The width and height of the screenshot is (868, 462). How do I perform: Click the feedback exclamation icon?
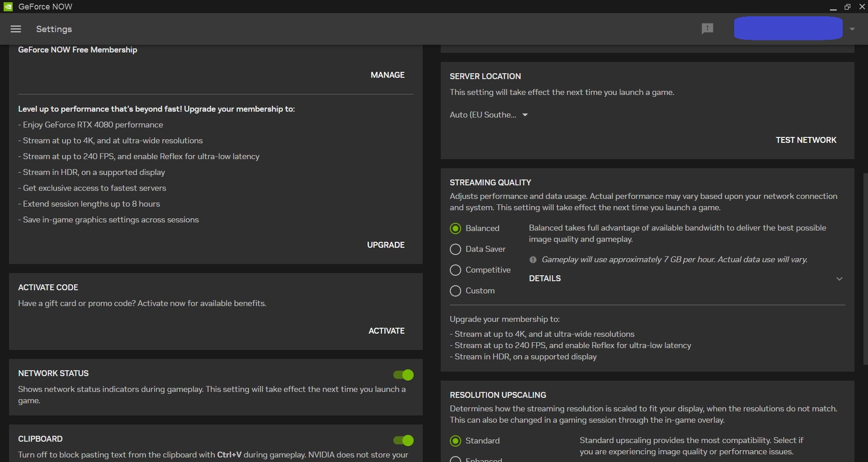coord(707,29)
